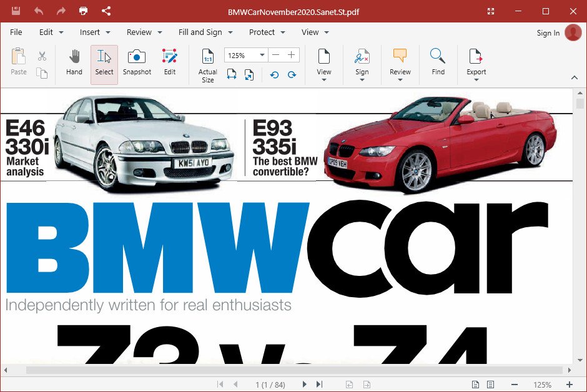587x392 pixels.
Task: Go to next page
Action: pyautogui.click(x=304, y=384)
